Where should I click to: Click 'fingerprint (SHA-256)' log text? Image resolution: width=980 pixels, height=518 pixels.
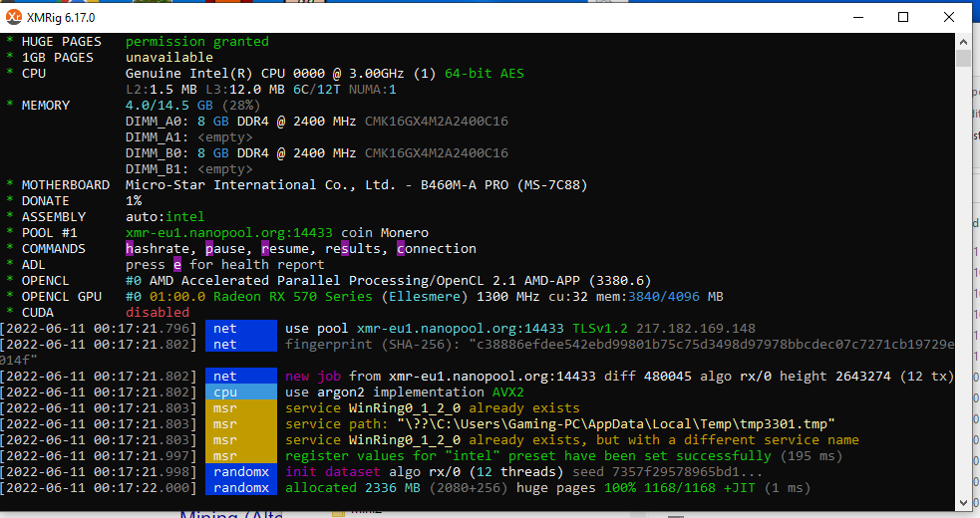click(373, 345)
